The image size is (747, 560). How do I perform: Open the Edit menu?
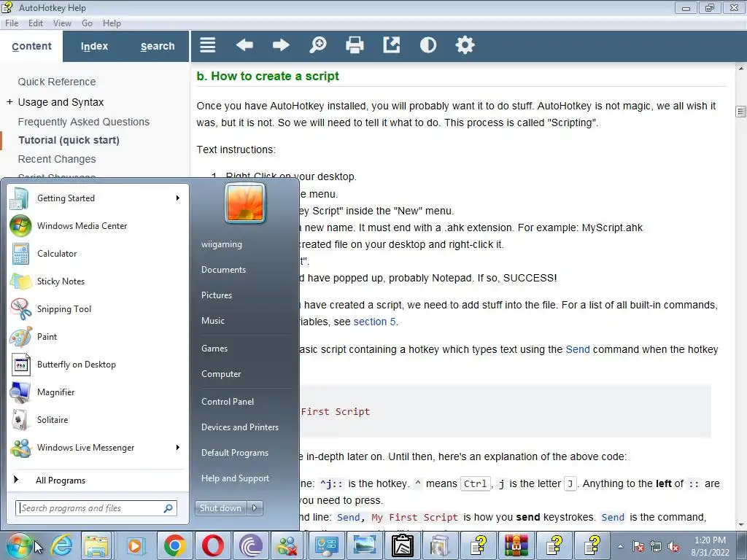tap(36, 23)
